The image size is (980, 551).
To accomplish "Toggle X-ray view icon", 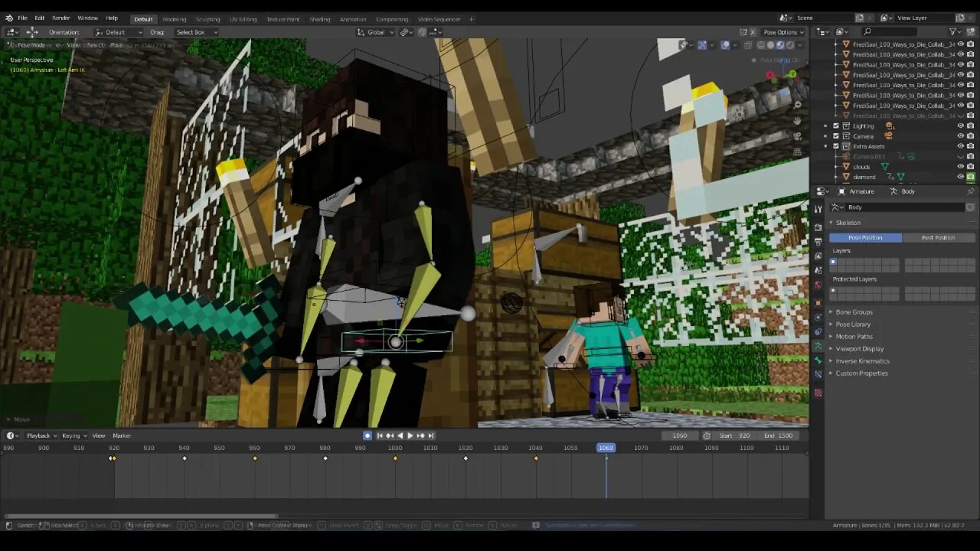I will pos(748,44).
